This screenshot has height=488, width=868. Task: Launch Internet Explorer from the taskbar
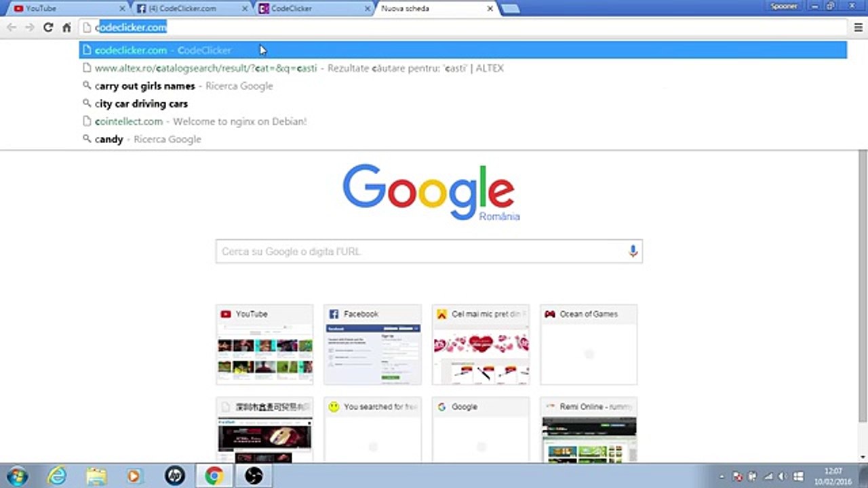(57, 476)
